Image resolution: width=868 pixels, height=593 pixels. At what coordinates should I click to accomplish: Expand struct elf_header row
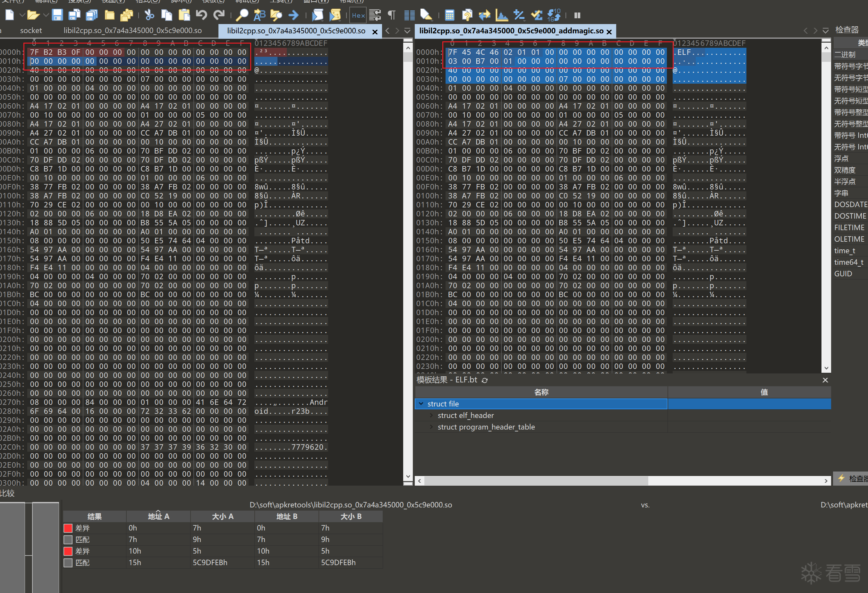tap(431, 415)
